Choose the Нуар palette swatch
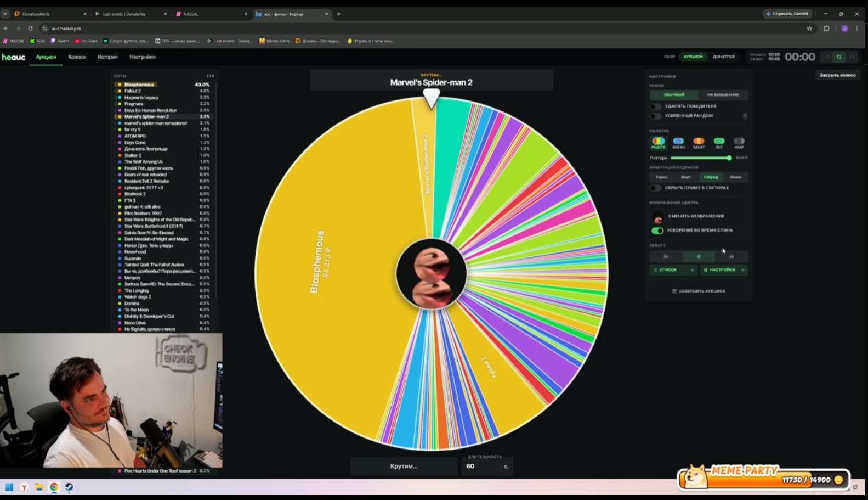 [739, 143]
